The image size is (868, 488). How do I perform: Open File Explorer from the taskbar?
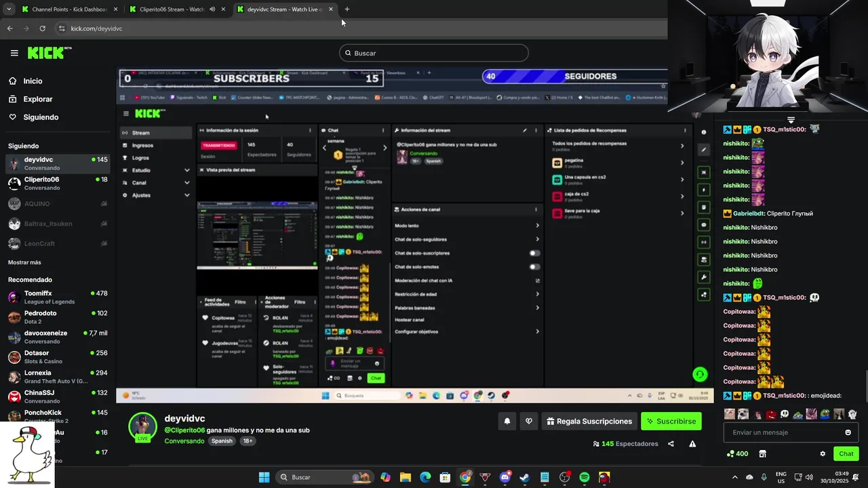[405, 477]
